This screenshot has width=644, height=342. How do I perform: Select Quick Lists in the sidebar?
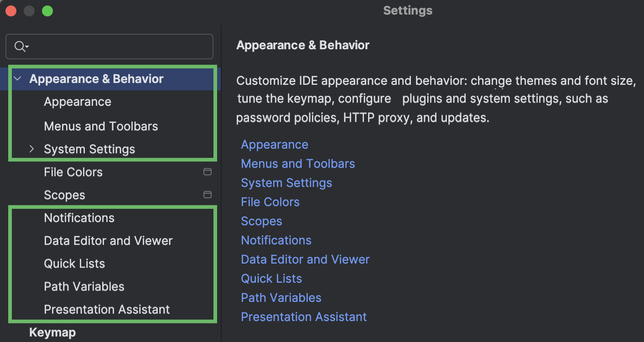tap(74, 264)
